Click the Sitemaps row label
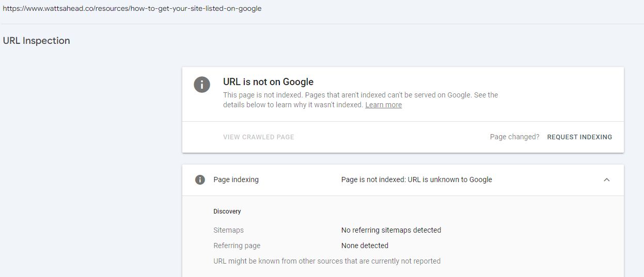This screenshot has width=644, height=277. 228,231
